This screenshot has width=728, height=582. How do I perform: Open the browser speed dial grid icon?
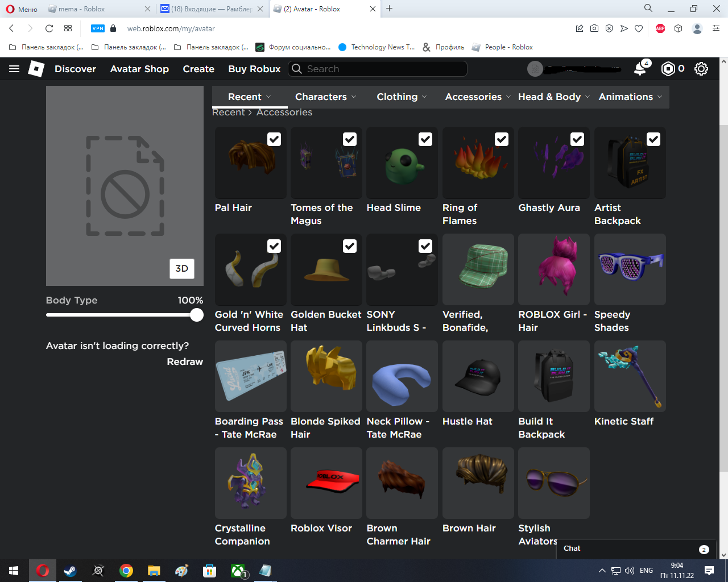click(x=68, y=28)
